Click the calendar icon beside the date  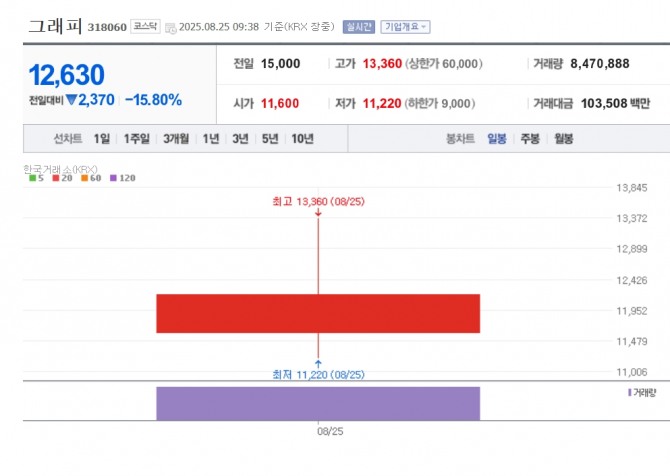point(170,28)
